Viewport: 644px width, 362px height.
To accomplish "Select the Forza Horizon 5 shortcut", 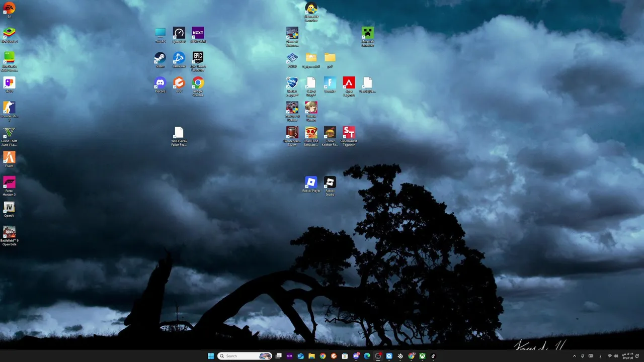I will pos(9,186).
